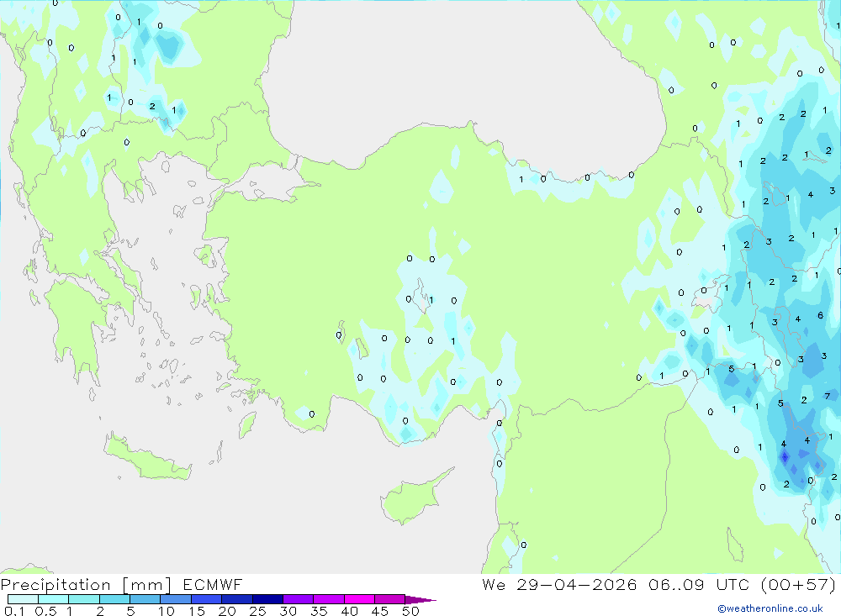Click the '[mm]' unit label

click(x=147, y=585)
